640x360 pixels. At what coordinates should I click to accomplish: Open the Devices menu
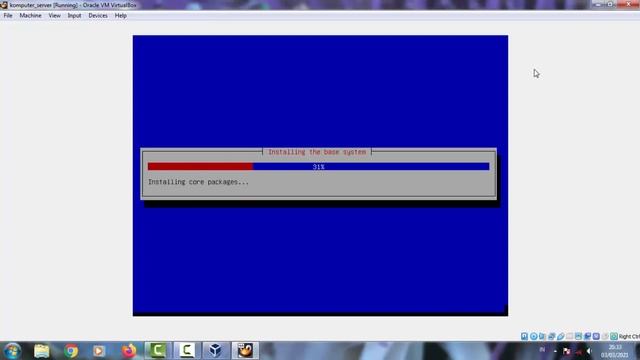pyautogui.click(x=98, y=16)
